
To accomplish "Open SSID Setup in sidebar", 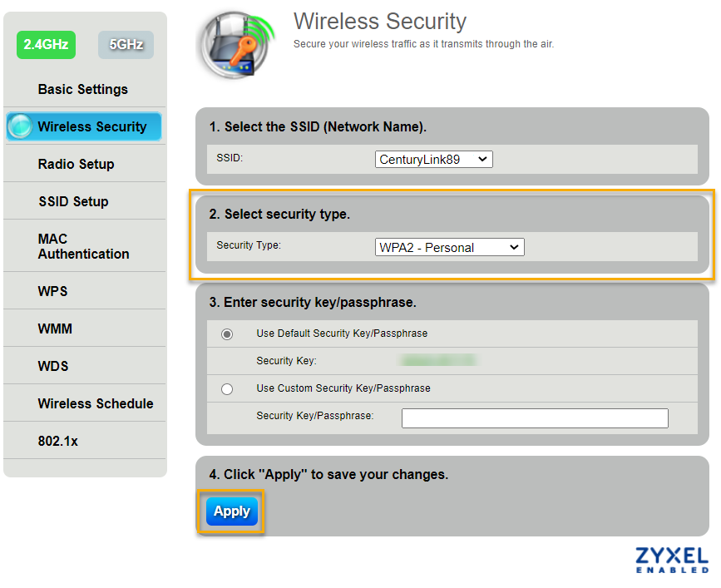I will (73, 201).
